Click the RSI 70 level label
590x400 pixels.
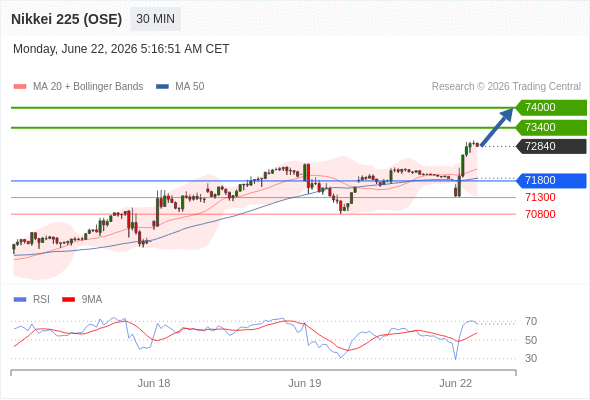(x=531, y=321)
